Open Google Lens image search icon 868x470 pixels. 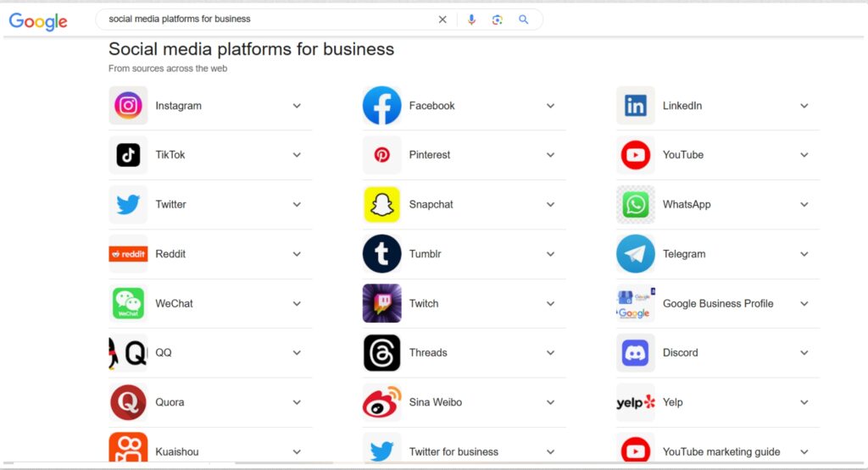point(497,19)
